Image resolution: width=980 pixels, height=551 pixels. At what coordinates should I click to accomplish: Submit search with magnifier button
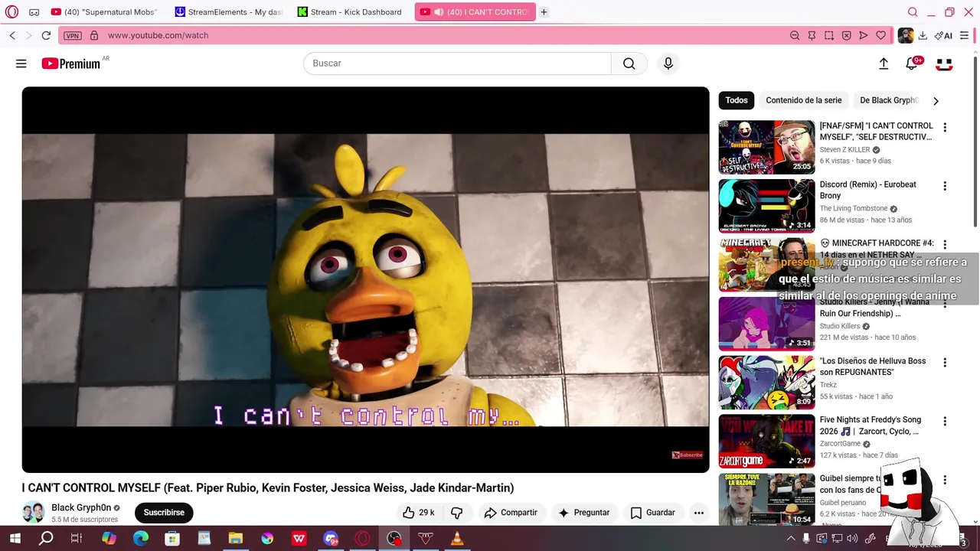(629, 64)
